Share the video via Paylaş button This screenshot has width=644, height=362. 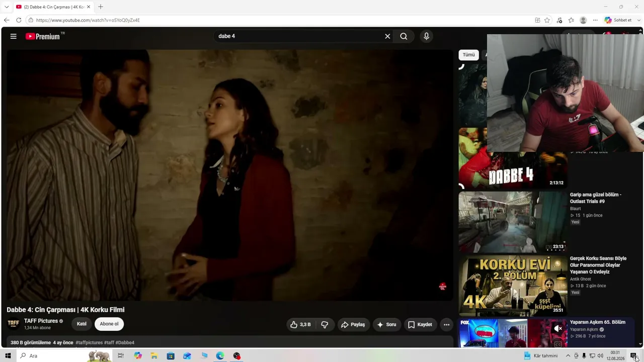(353, 325)
